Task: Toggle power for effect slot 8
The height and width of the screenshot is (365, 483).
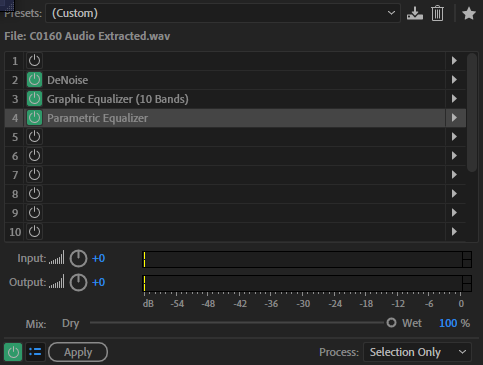Action: point(34,194)
